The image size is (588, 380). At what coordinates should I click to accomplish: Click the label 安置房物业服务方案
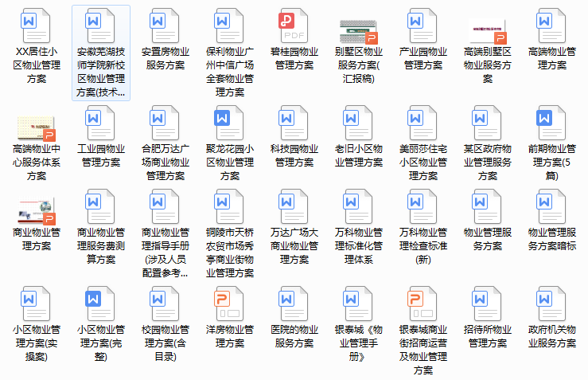coord(165,58)
